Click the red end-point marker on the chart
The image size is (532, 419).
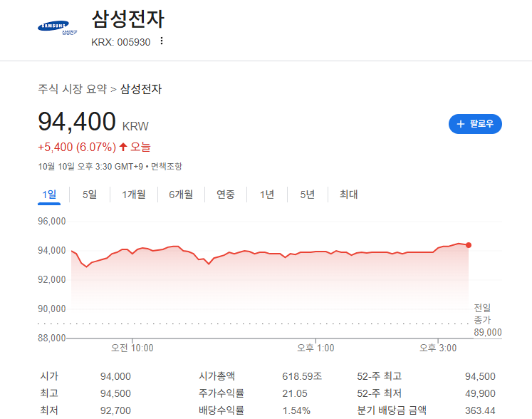pos(469,245)
